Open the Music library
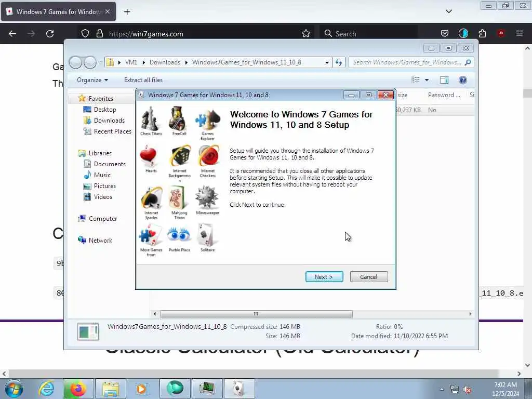This screenshot has height=399, width=532. coord(97,175)
